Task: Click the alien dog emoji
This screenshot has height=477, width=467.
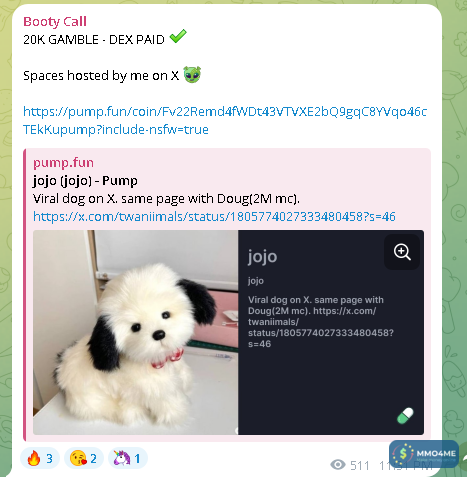Action: click(192, 74)
